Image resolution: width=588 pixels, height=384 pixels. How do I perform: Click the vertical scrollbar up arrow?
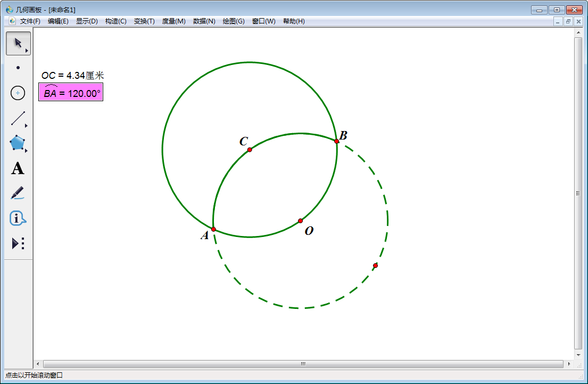(578, 32)
